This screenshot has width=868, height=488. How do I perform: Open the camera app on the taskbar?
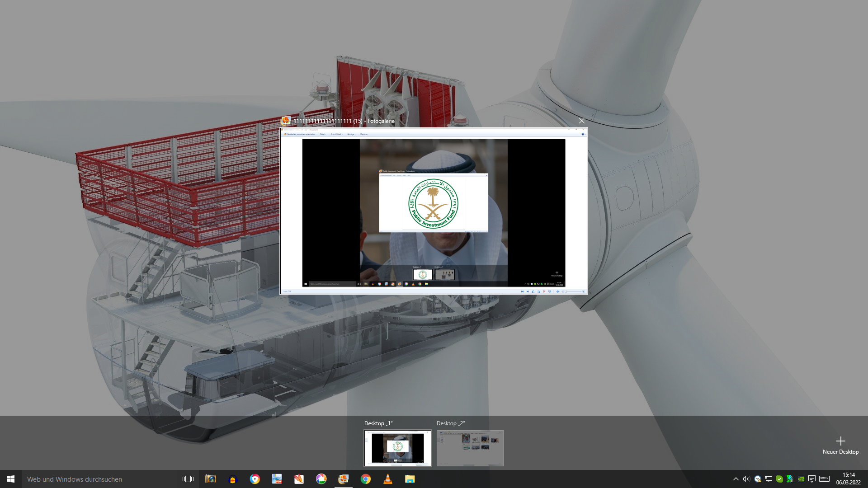coord(211,479)
